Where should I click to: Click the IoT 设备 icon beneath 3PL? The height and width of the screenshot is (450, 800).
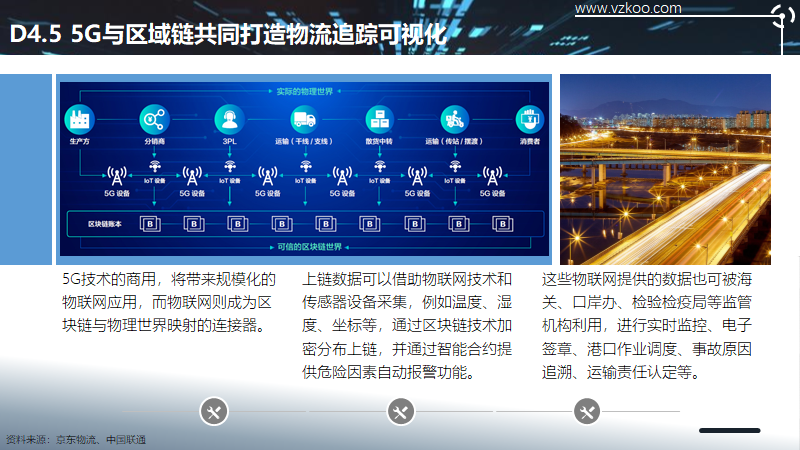[230, 166]
